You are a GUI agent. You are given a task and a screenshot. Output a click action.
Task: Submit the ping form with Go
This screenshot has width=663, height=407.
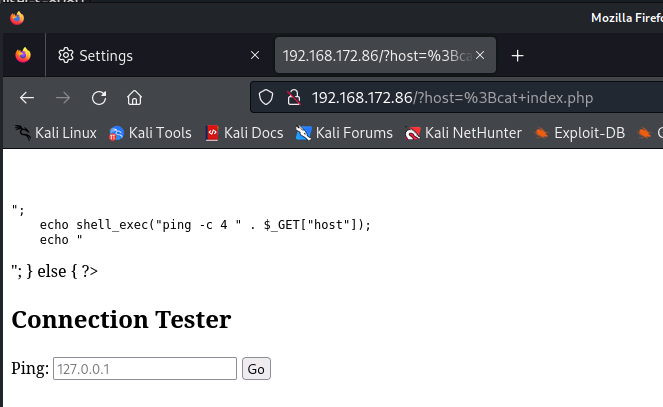[x=256, y=369]
